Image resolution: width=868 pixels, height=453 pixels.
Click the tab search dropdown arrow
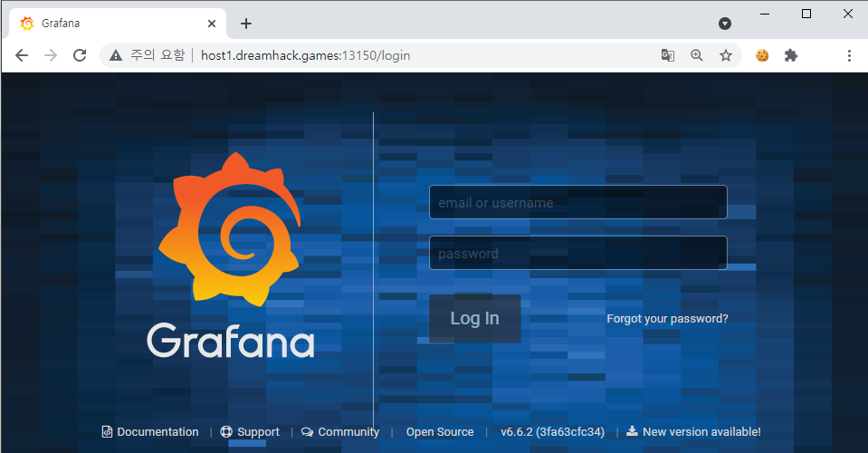point(725,24)
